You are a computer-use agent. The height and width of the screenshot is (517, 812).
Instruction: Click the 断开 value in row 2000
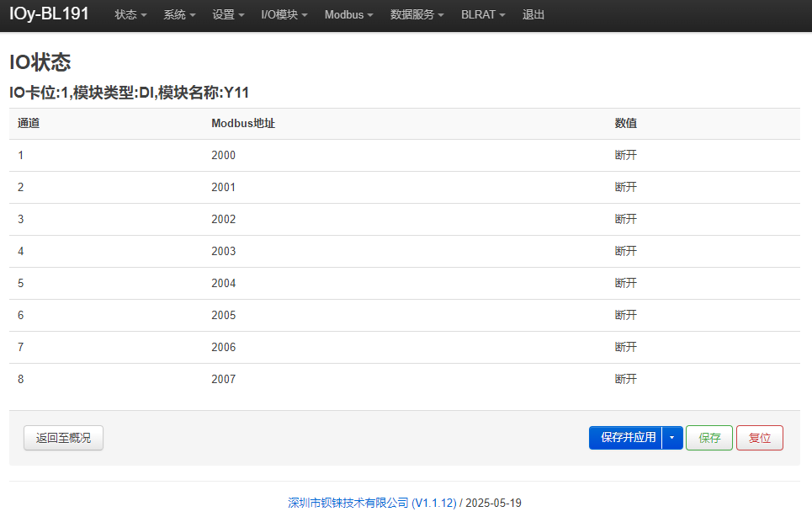(625, 156)
